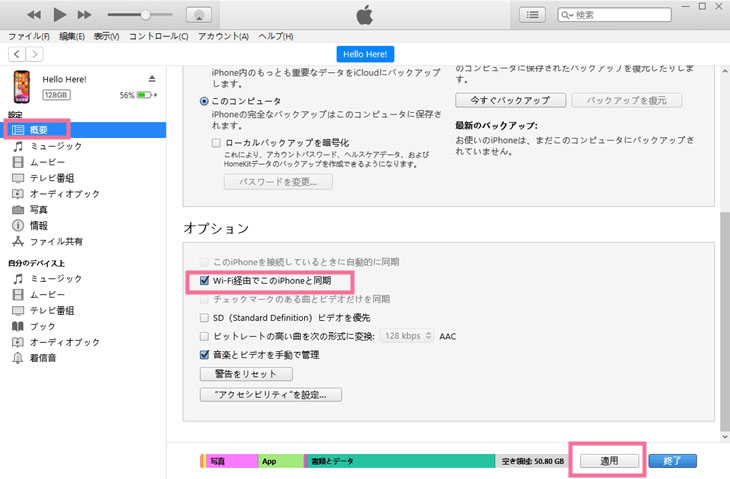Adjust the volume slider knob
This screenshot has height=479, width=730.
pos(145,15)
